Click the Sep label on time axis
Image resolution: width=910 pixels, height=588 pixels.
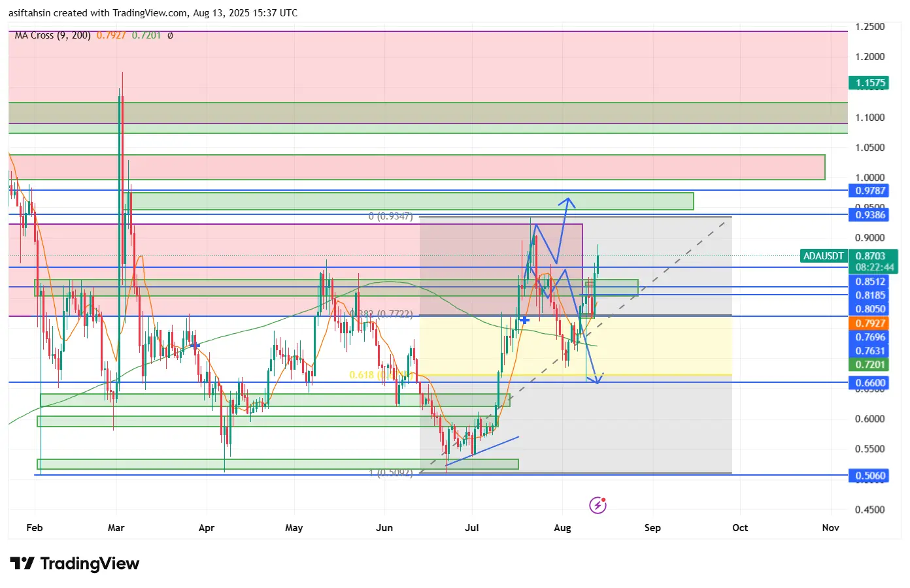652,528
